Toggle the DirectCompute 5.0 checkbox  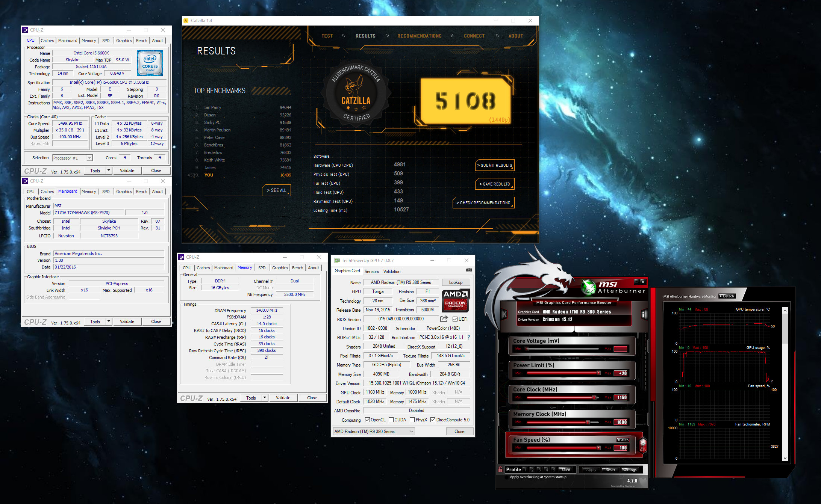433,420
